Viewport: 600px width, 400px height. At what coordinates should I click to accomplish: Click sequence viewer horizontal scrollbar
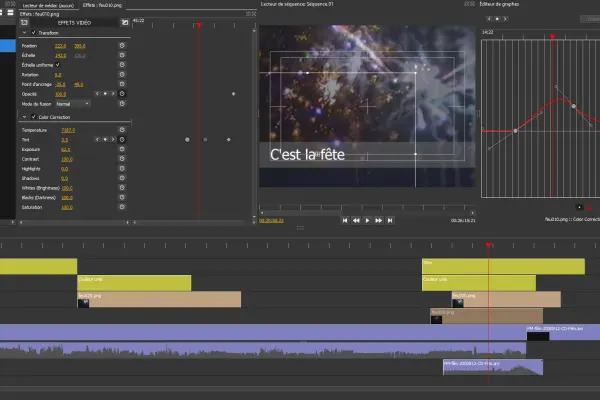click(367, 213)
